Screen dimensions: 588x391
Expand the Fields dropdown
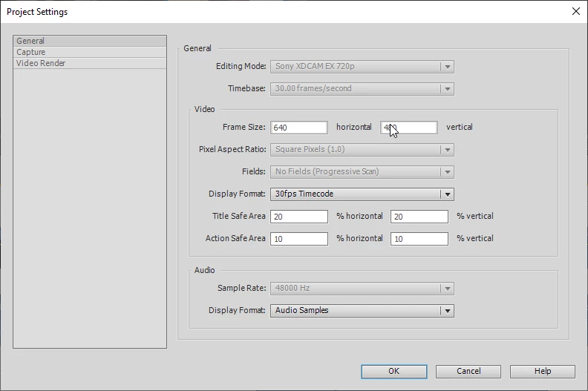point(362,171)
